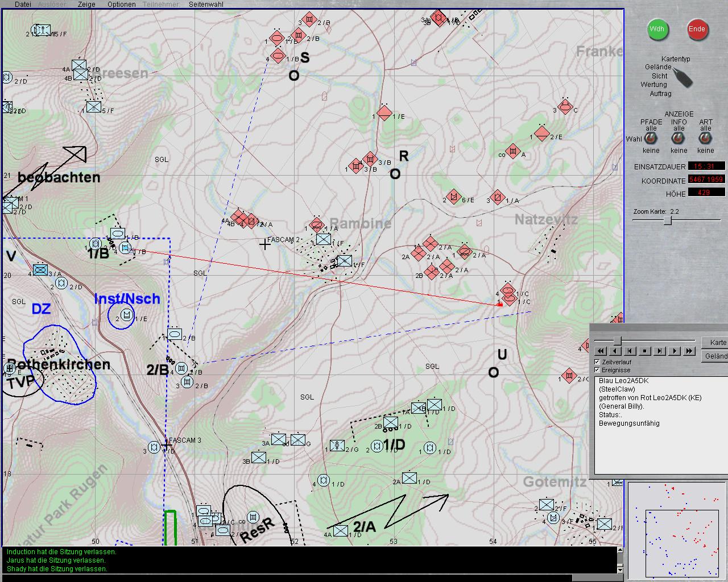Flip the PFADE display toggle switch

click(651, 138)
